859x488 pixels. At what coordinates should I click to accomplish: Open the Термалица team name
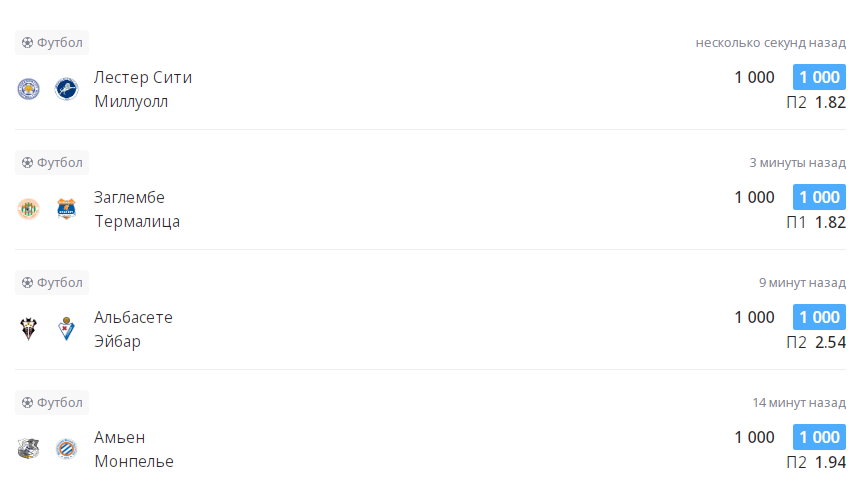pyautogui.click(x=137, y=221)
